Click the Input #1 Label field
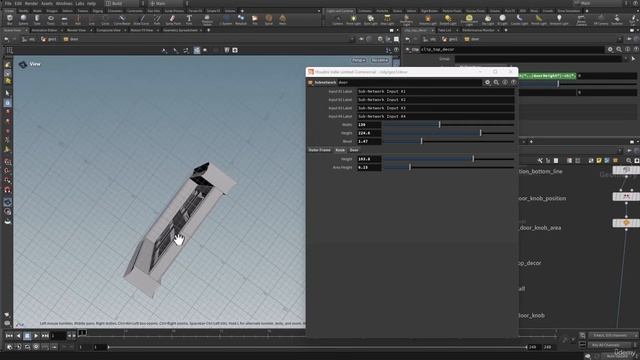This screenshot has width=640, height=360. click(436, 91)
